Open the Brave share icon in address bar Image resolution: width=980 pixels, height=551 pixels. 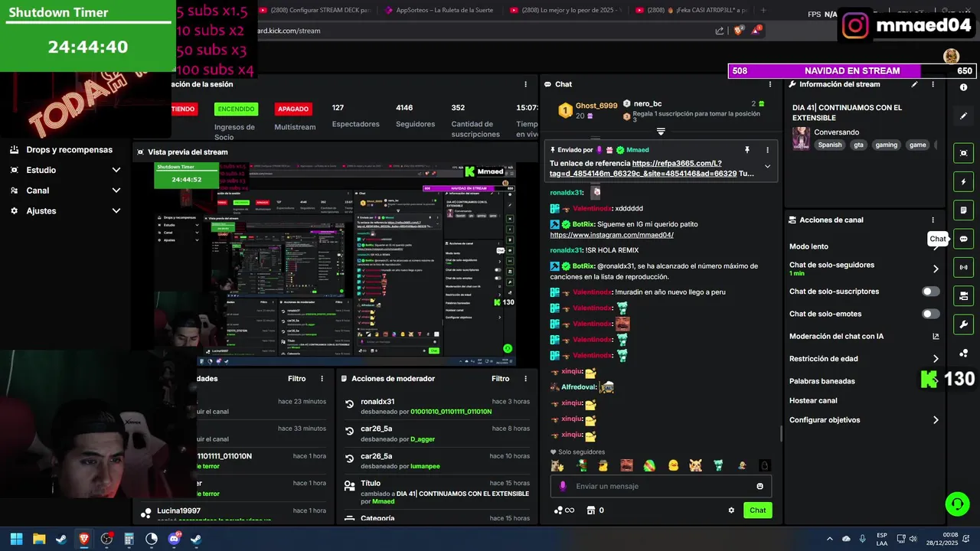click(x=720, y=31)
